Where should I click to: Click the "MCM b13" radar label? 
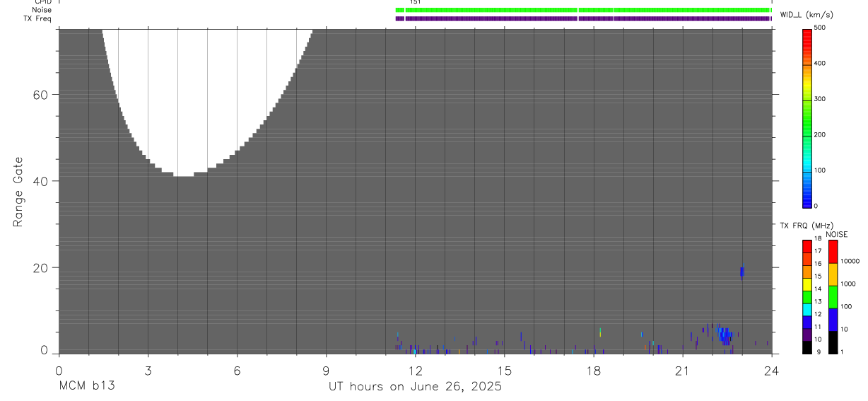[86, 387]
